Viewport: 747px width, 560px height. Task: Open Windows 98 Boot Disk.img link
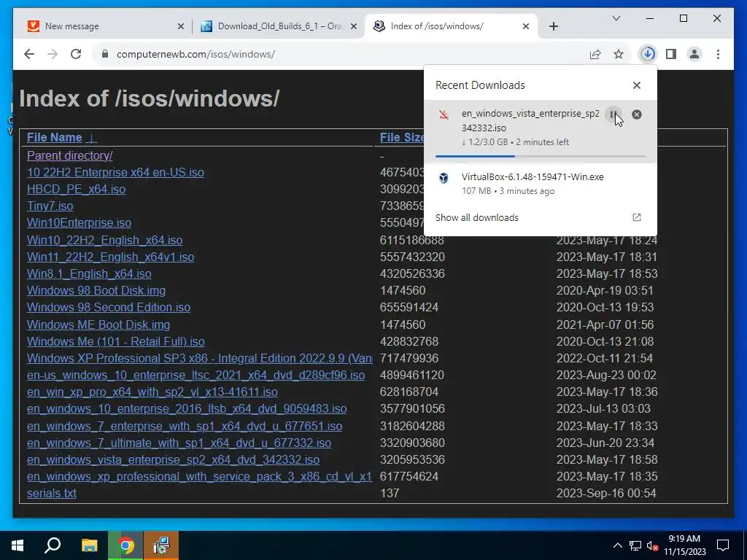click(96, 290)
